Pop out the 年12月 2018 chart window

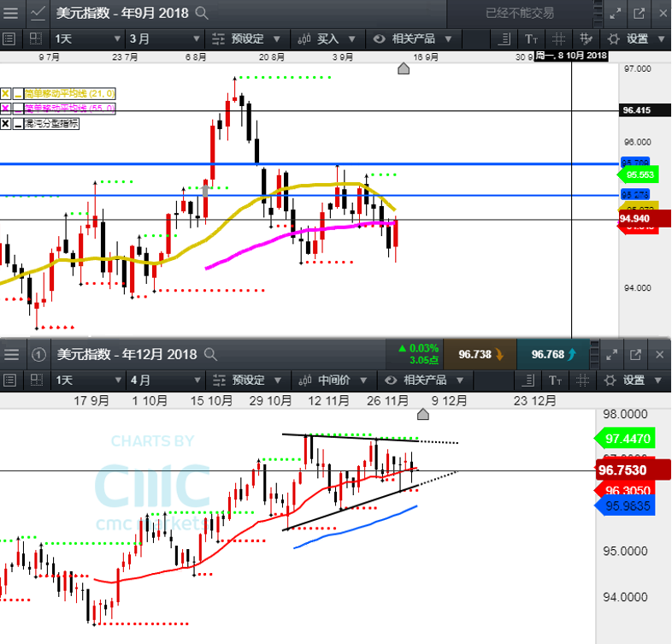click(635, 355)
